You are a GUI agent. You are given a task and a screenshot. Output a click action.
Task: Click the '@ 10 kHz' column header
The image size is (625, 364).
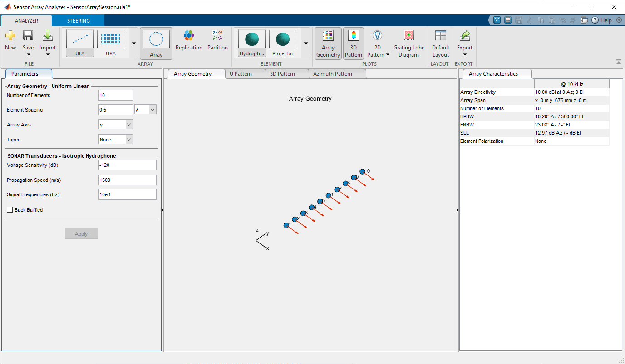(x=572, y=84)
